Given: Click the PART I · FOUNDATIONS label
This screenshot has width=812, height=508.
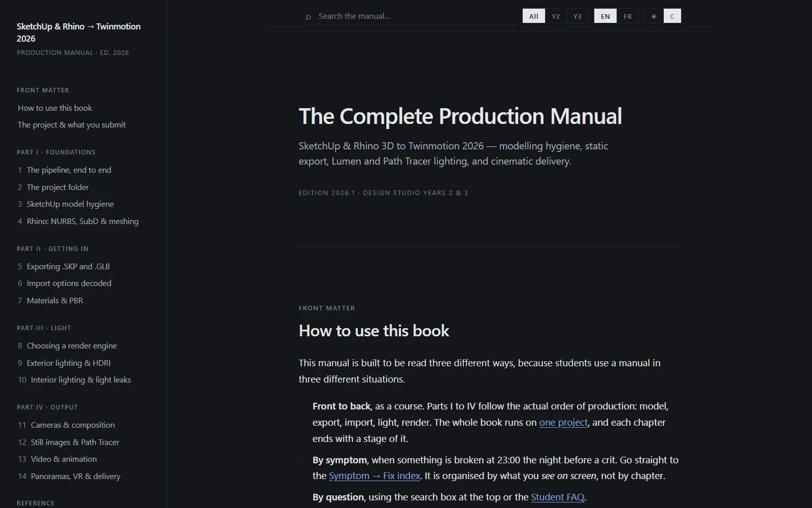Looking at the screenshot, I should click(x=56, y=152).
